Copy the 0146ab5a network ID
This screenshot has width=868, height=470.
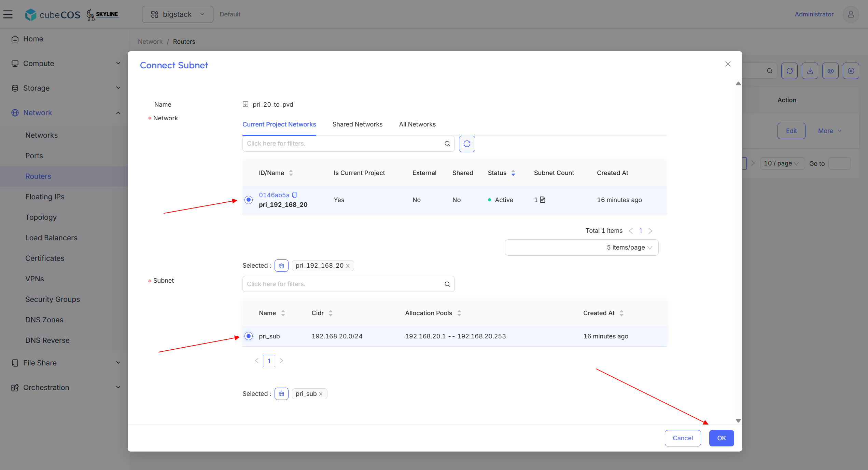coord(295,195)
